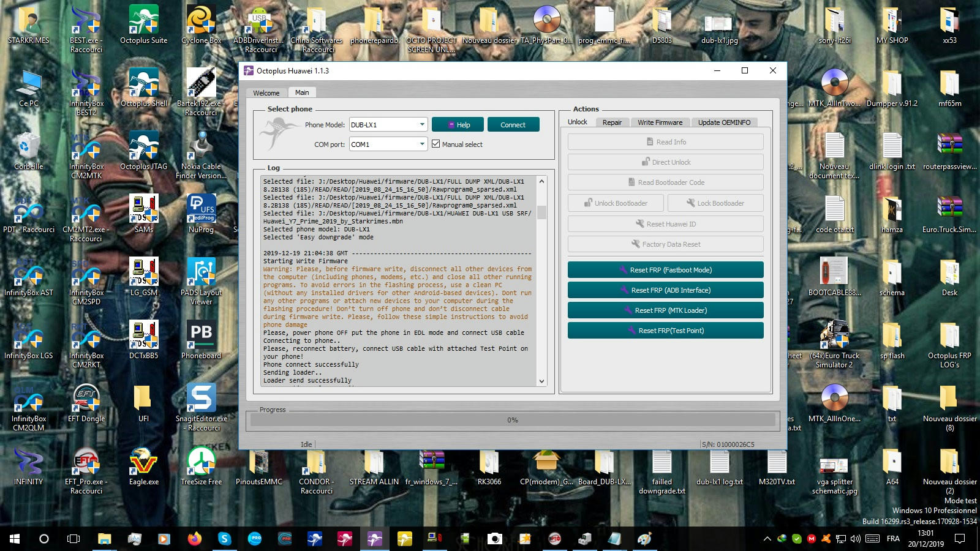Launch the InfinityBox AST desktop shortcut

[29, 277]
